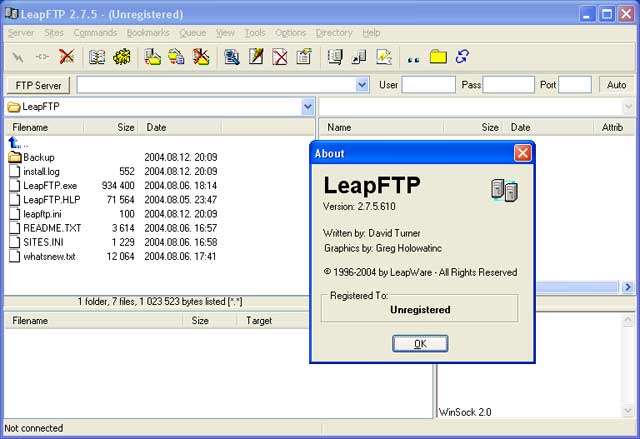
Task: Expand the FTP server address dropdown
Action: (367, 85)
